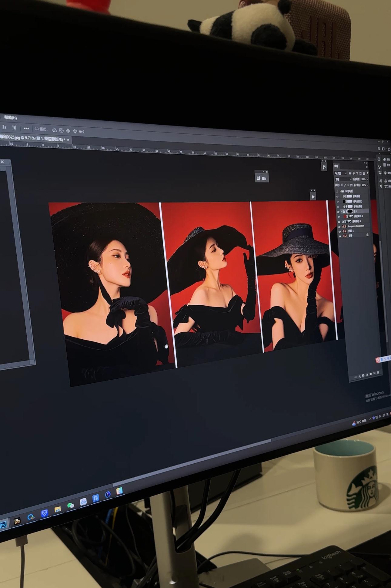Toggle lock position icon
Screen dimensions: 391x588
click(348, 185)
